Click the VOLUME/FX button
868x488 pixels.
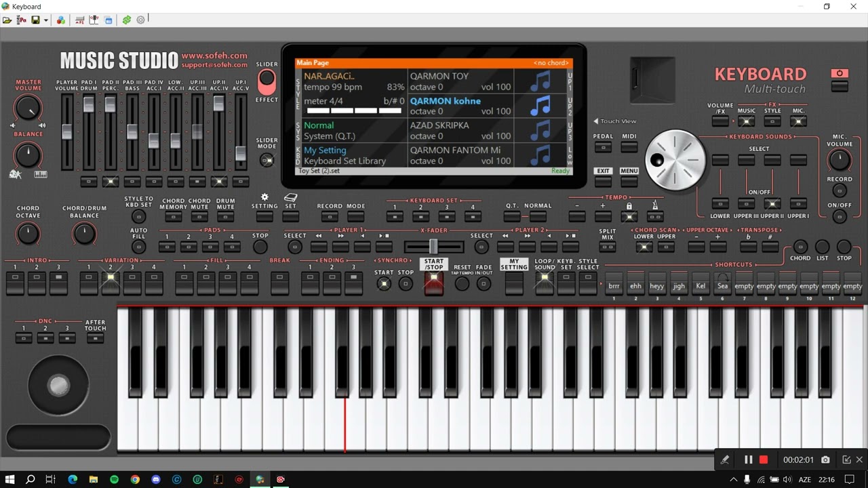[x=720, y=122]
